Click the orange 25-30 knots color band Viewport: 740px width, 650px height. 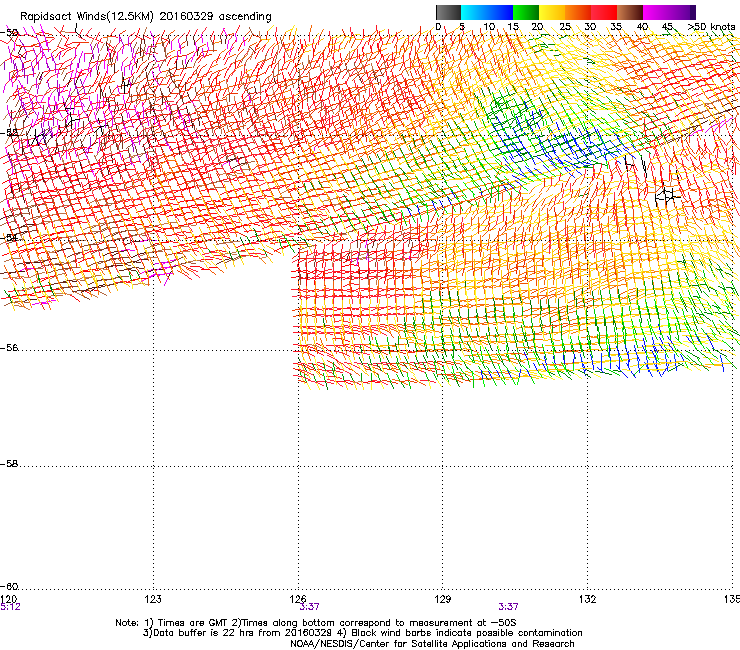[x=578, y=12]
